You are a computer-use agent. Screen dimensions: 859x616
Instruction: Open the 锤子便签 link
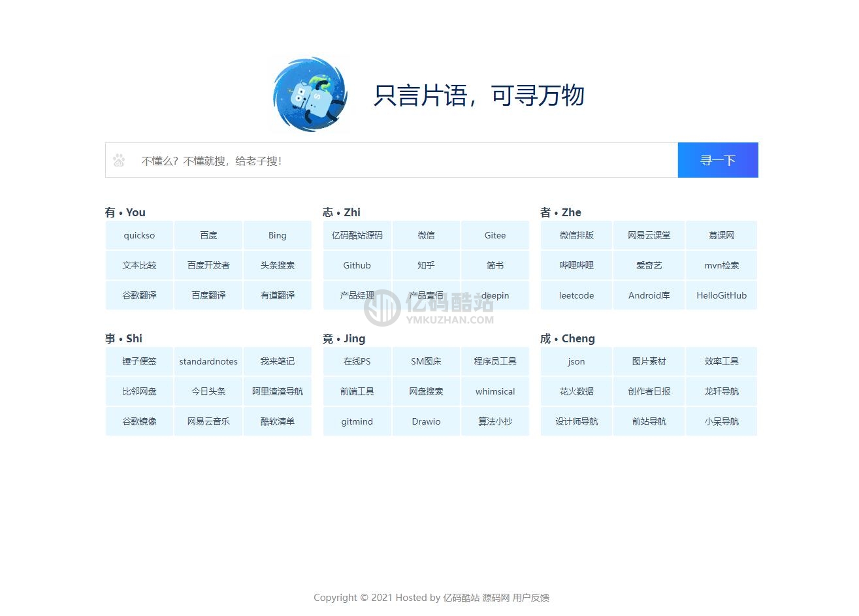point(139,361)
